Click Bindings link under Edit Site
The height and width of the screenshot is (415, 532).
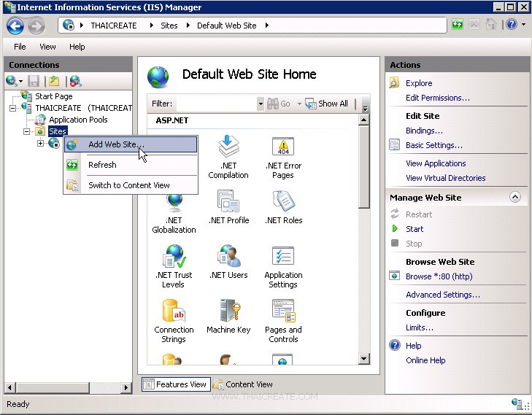click(424, 131)
